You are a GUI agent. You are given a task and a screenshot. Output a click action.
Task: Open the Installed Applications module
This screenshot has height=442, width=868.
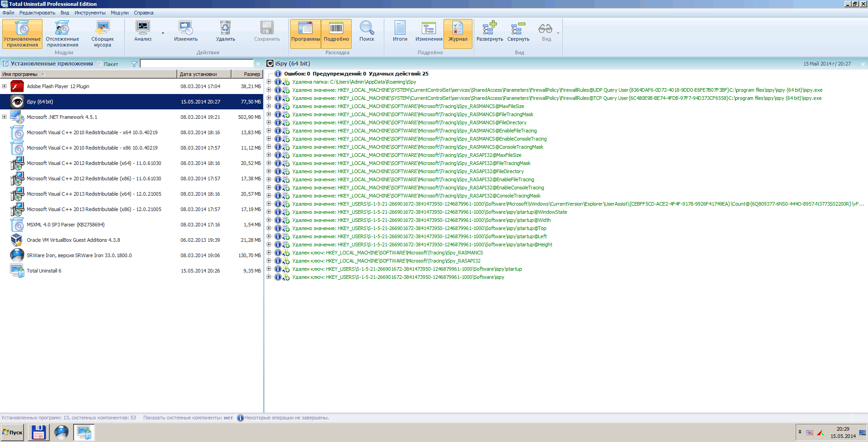[23, 33]
